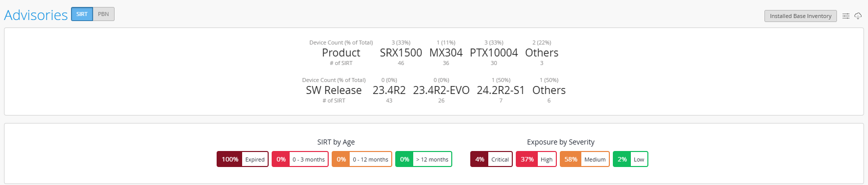Click the 46 SIRT count under SRX1500
This screenshot has height=185, width=868.
(401, 63)
